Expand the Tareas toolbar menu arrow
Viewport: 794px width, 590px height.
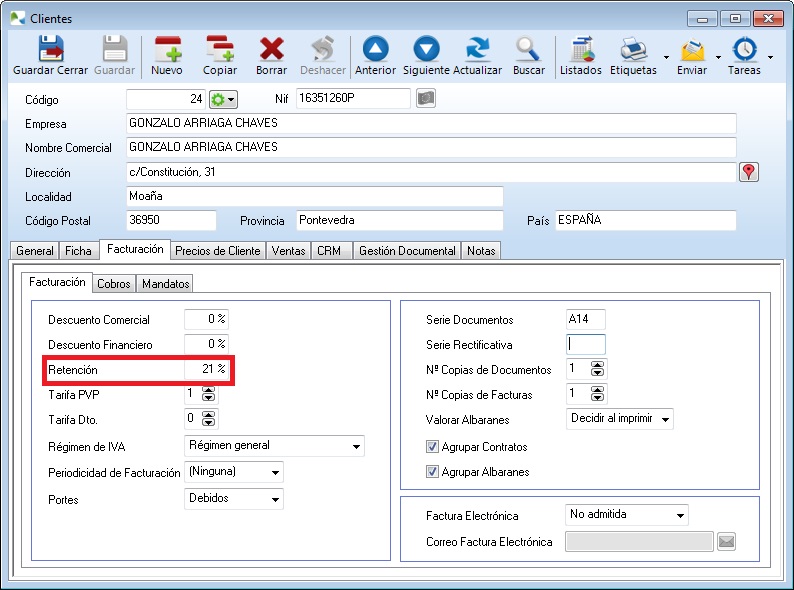(770, 58)
